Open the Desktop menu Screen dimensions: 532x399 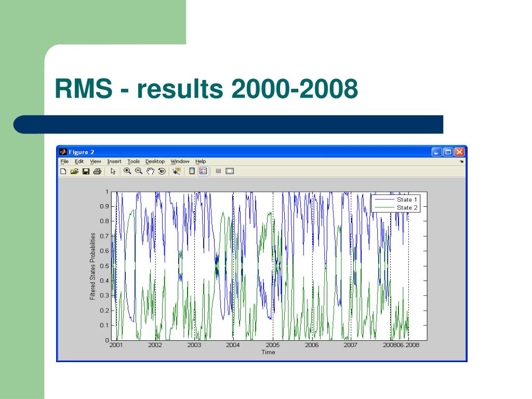coord(155,162)
